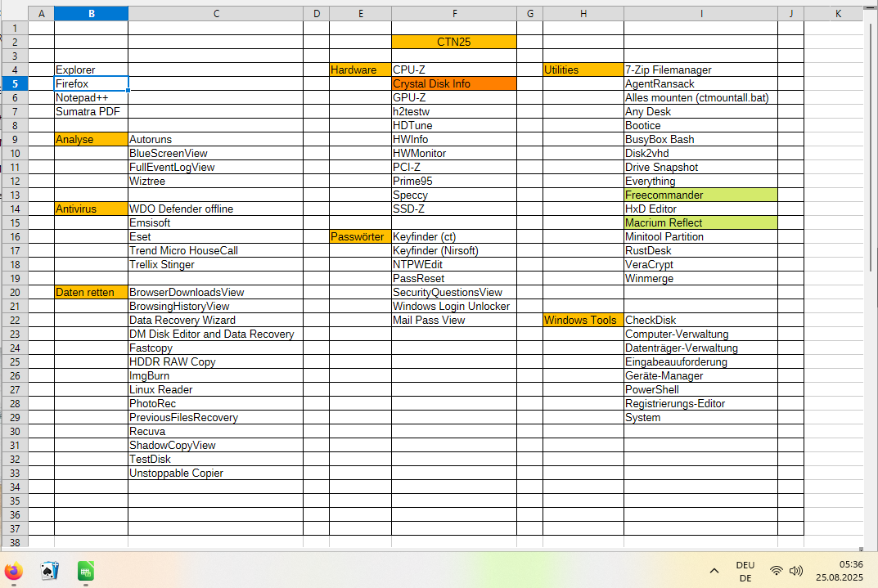The height and width of the screenshot is (588, 878).
Task: Select the Analyse category cell
Action: pos(92,139)
